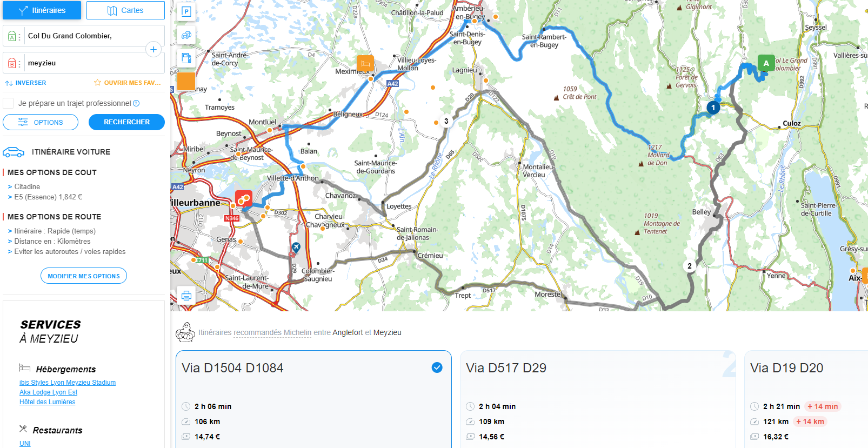Select the 'Via D1504 D1084' route card
Screen dimensions: 868x448
[x=313, y=399]
